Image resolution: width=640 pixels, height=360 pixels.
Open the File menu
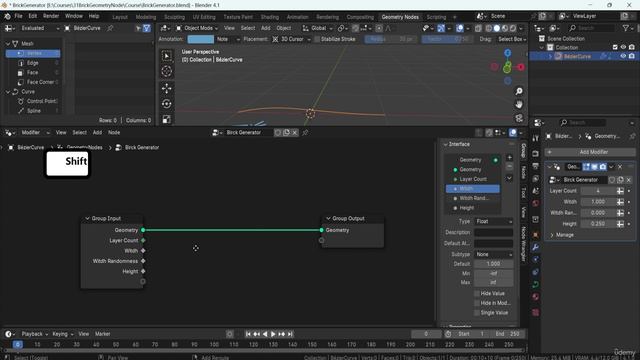coord(18,16)
